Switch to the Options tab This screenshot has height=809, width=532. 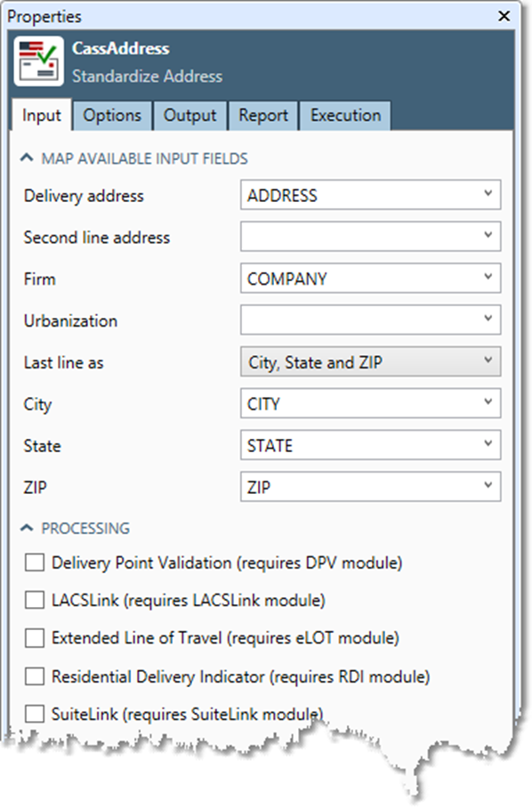[x=112, y=115]
